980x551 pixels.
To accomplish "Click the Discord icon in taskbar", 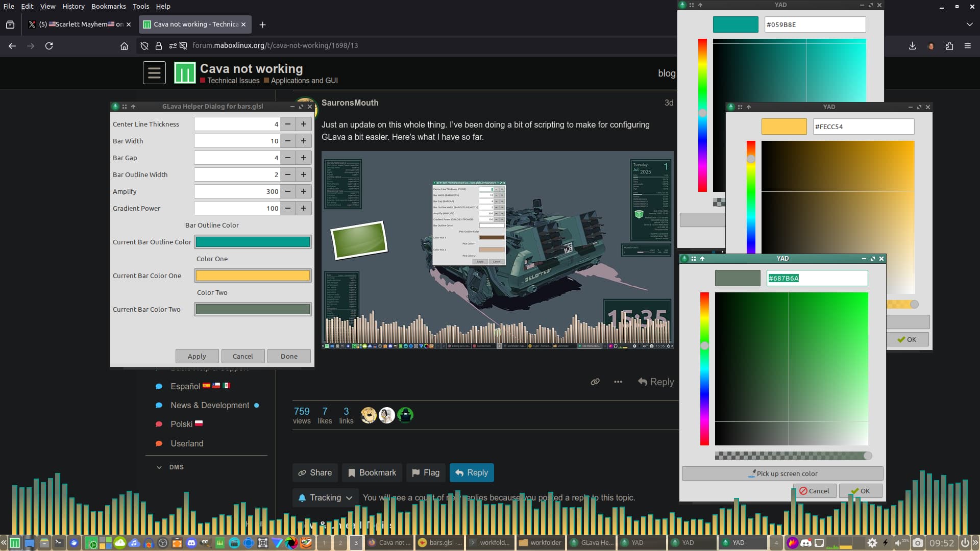I will click(x=191, y=543).
